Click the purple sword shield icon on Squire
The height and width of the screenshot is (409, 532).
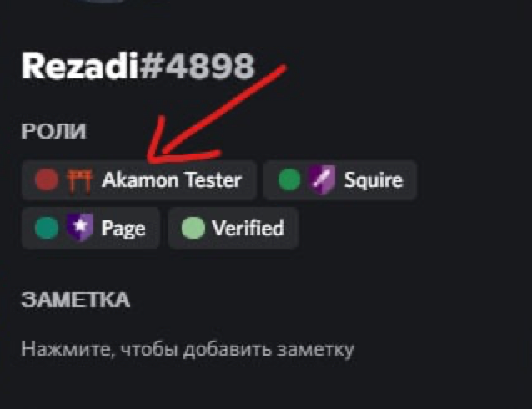pyautogui.click(x=322, y=180)
